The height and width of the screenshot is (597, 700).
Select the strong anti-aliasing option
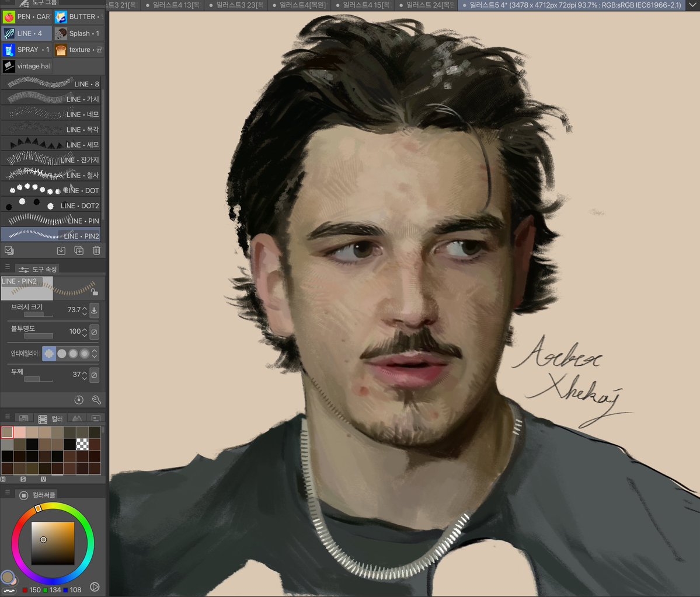click(x=85, y=354)
